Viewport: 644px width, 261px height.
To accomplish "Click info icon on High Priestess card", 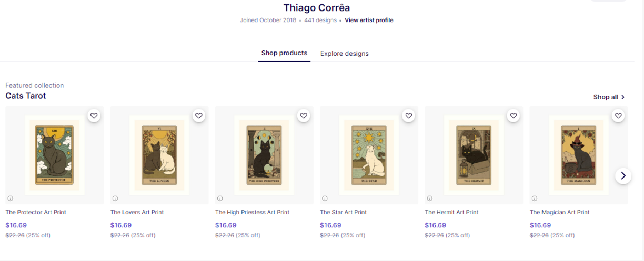I will (x=220, y=198).
